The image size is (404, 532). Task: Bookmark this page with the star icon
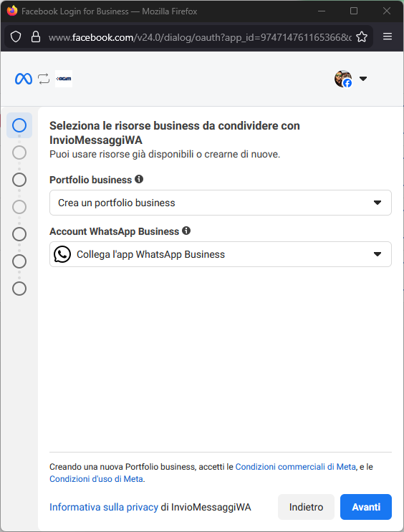coord(362,37)
